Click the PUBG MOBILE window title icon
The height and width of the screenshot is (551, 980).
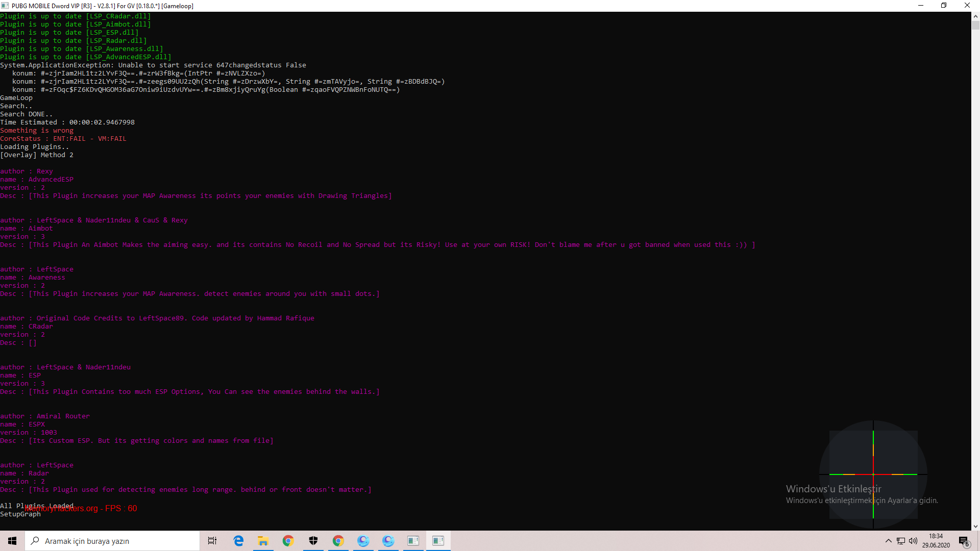(x=5, y=6)
